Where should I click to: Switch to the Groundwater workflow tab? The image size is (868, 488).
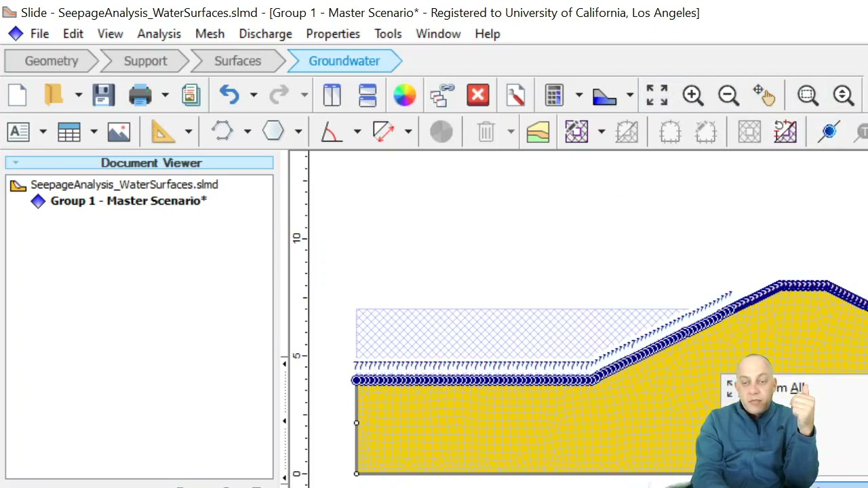[344, 61]
